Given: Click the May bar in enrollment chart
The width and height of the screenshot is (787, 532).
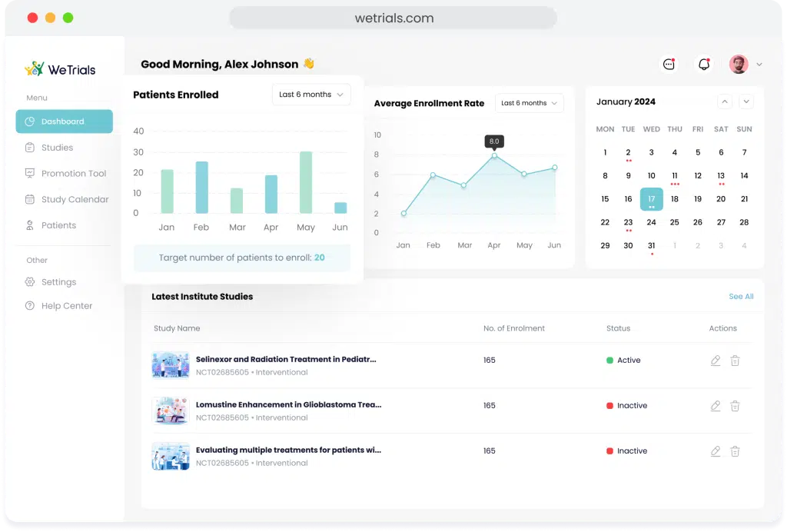Looking at the screenshot, I should pos(306,183).
